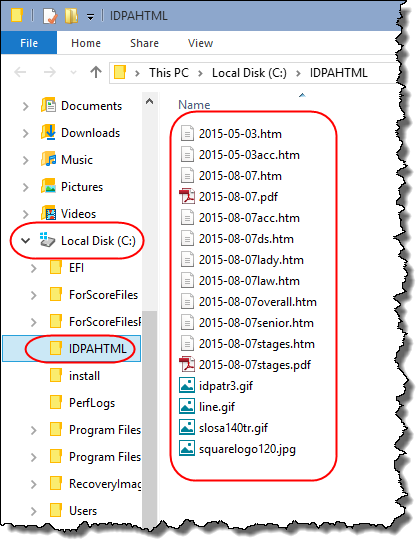Screen dimensions: 416x540
Task: Sort by the Name column header
Action: [194, 104]
